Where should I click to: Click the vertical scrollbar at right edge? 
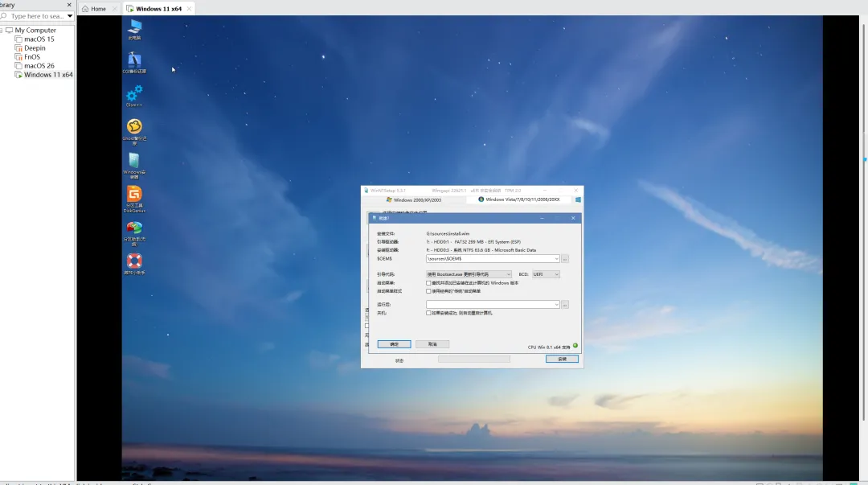(x=864, y=222)
